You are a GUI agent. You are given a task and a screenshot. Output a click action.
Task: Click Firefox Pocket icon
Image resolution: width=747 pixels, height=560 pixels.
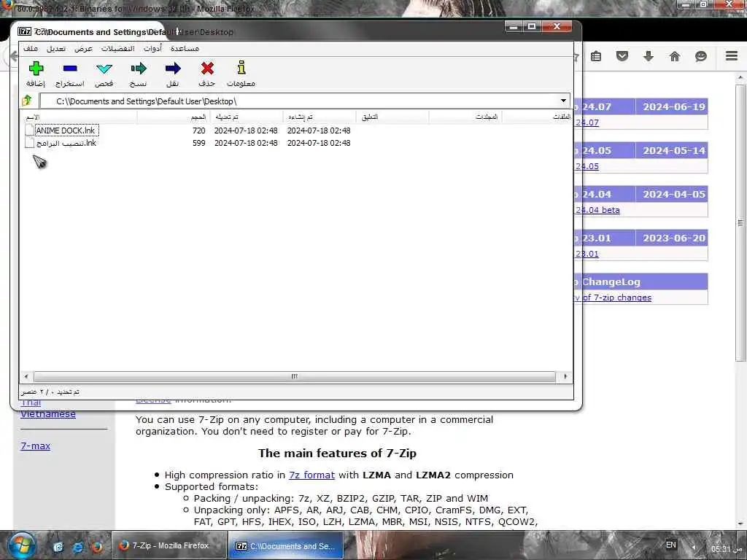622,56
